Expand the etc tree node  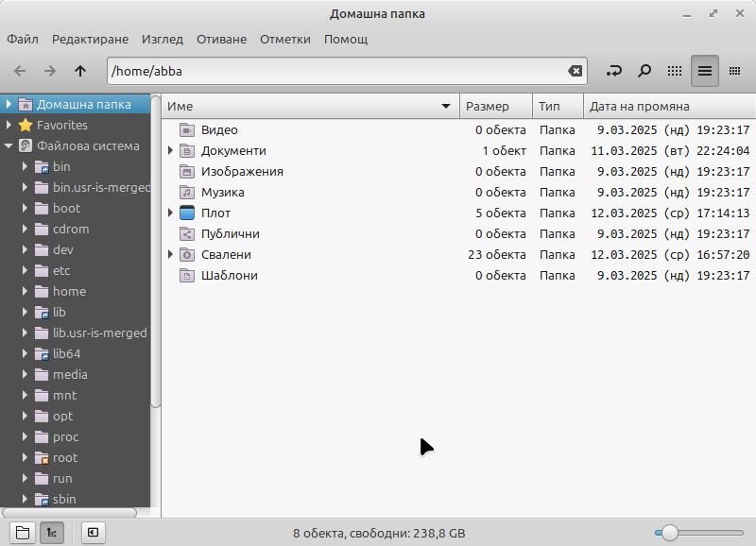[x=25, y=270]
